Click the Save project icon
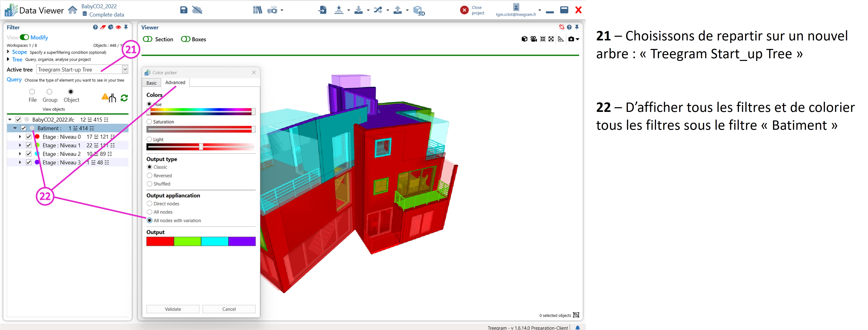This screenshot has height=330, width=868. [x=184, y=10]
